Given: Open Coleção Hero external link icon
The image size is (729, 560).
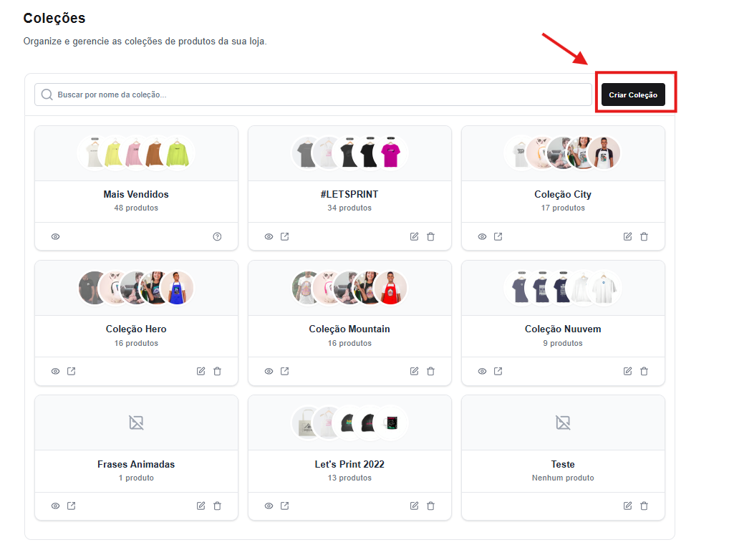Looking at the screenshot, I should (71, 371).
